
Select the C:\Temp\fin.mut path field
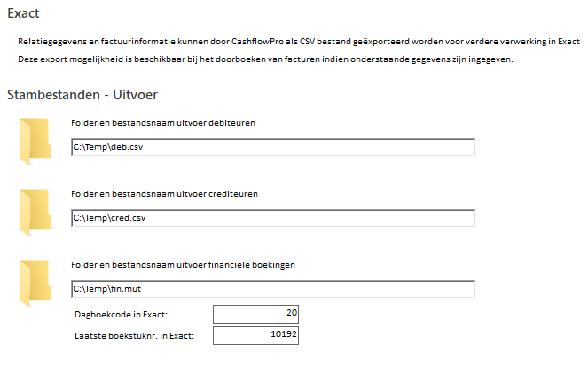273,289
